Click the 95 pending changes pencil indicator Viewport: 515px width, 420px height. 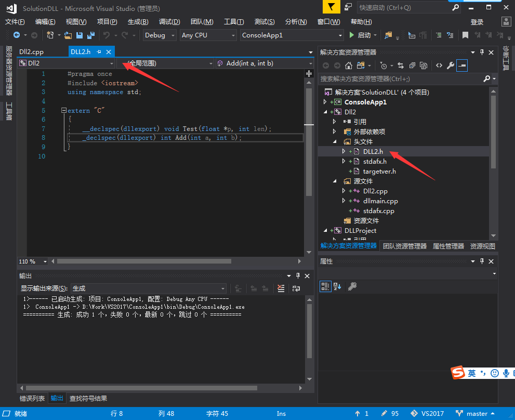point(390,413)
